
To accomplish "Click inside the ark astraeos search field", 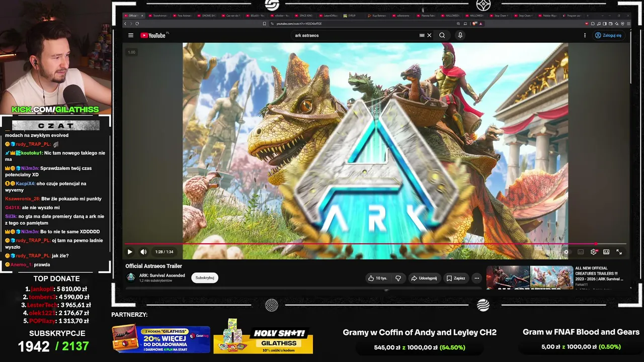I will coord(356,35).
